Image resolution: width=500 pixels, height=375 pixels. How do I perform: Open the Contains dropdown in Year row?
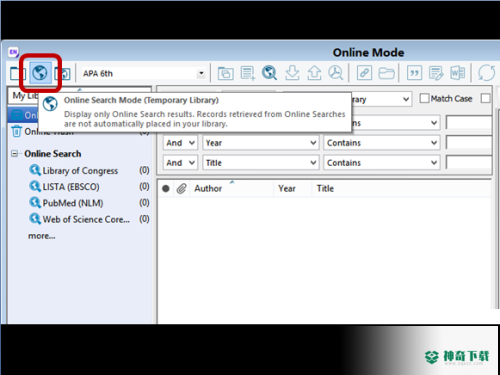coord(382,143)
